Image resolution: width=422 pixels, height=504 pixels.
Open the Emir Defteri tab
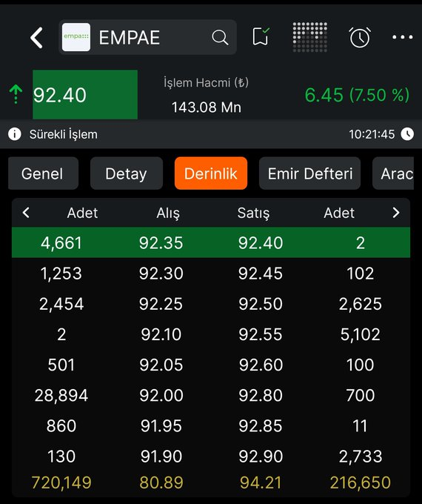point(310,173)
